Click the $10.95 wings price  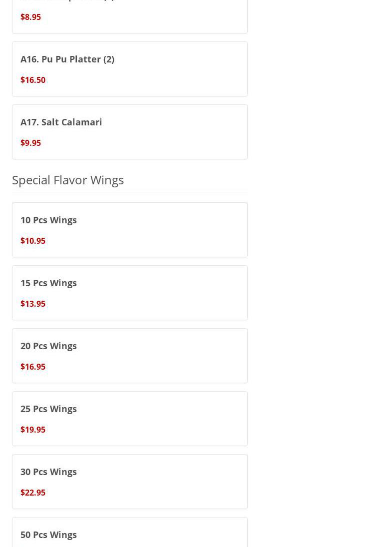(33, 241)
